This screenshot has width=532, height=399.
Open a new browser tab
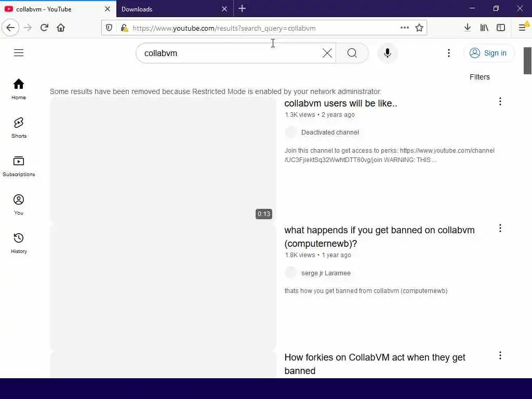[x=242, y=8]
